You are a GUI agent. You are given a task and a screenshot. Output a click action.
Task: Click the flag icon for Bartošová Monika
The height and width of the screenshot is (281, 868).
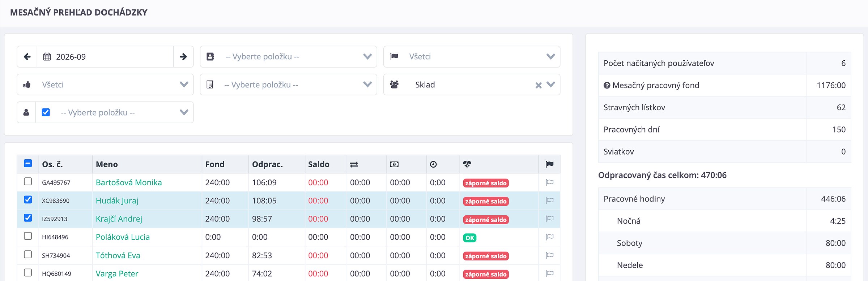pyautogui.click(x=550, y=182)
